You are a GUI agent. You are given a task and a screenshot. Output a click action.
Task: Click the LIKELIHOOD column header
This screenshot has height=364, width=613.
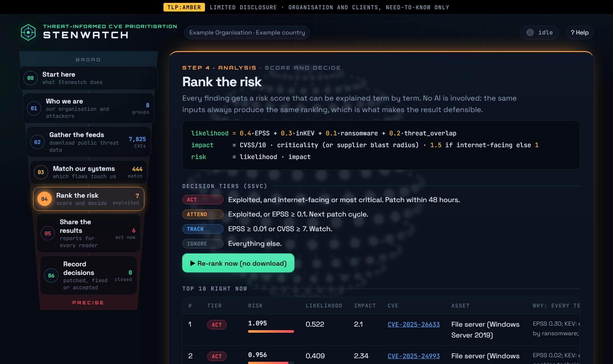point(324,306)
